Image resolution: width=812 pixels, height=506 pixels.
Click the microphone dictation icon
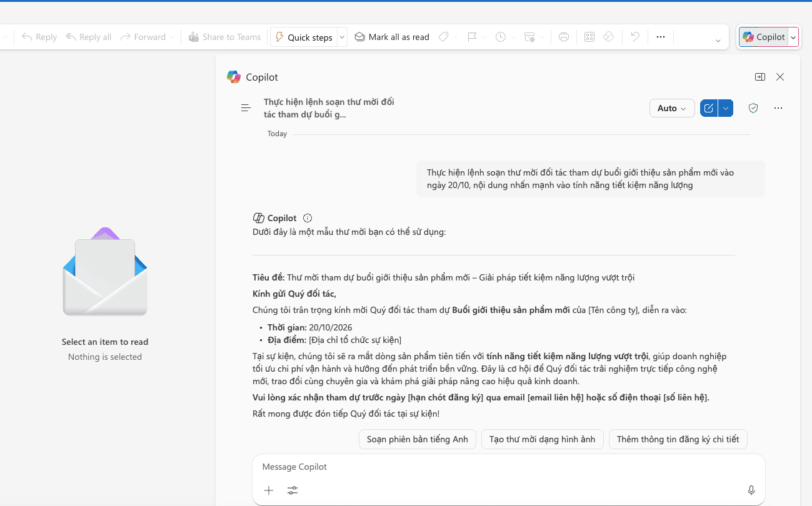[x=751, y=490]
